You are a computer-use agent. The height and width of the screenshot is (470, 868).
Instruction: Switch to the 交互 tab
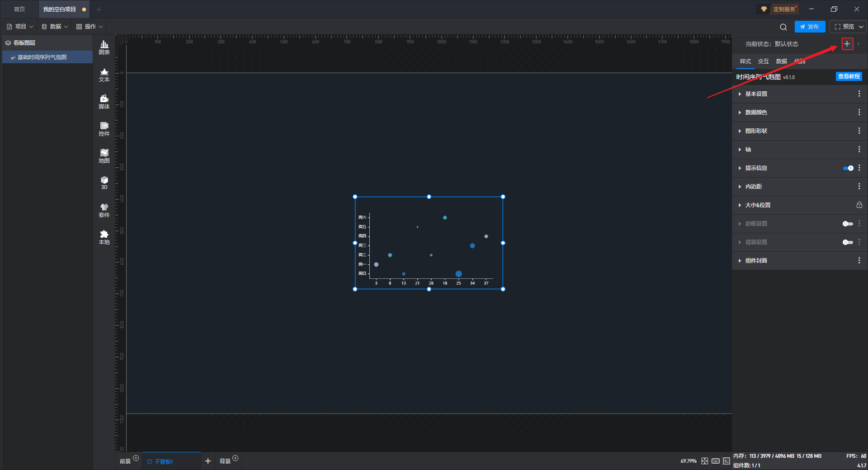(x=764, y=61)
